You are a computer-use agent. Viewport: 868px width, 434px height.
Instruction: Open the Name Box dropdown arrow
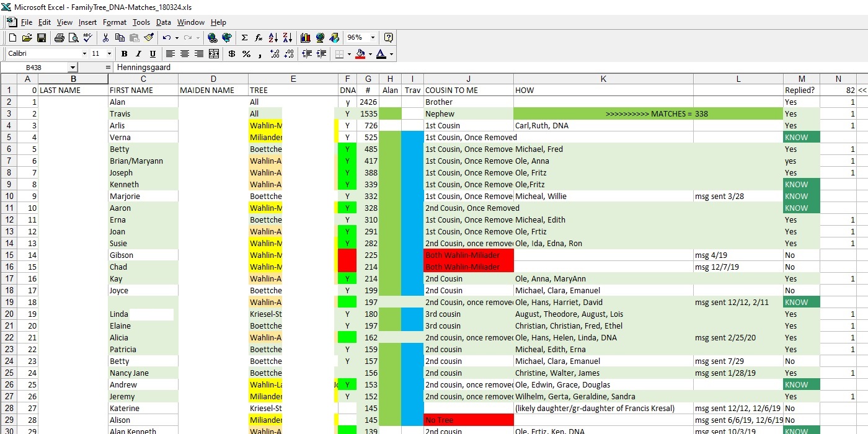73,68
